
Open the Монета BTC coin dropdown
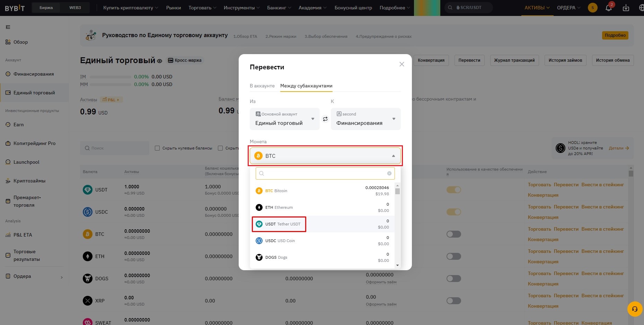coord(325,156)
